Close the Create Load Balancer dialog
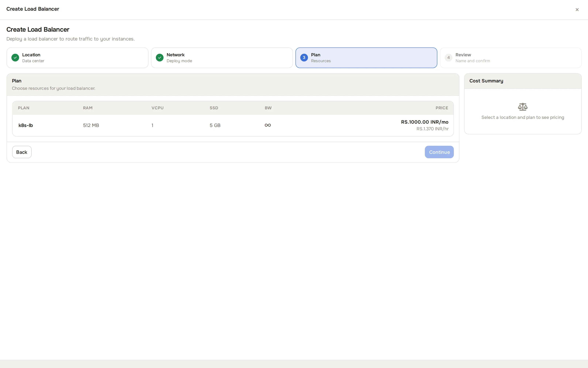The image size is (588, 368). [577, 10]
